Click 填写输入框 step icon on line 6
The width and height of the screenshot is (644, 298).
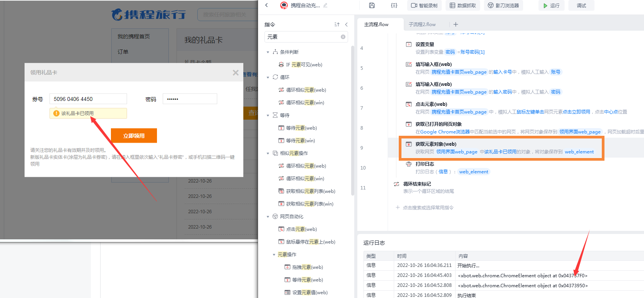[409, 84]
